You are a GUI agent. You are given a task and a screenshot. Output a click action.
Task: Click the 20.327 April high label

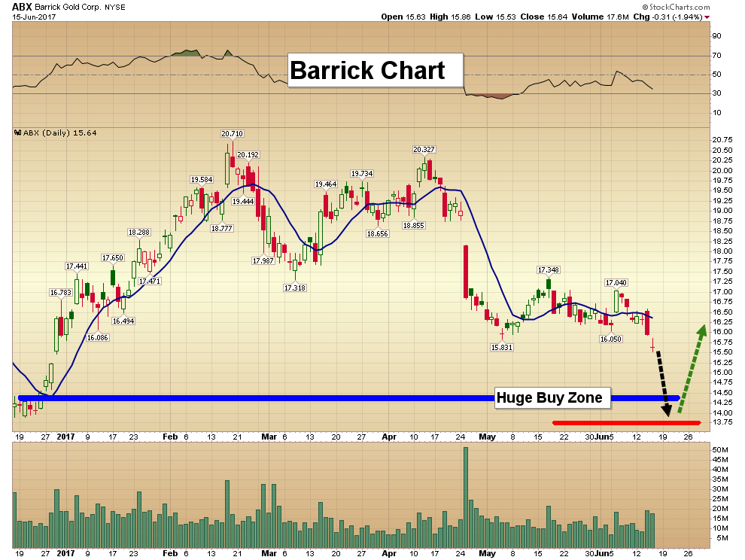pyautogui.click(x=424, y=149)
